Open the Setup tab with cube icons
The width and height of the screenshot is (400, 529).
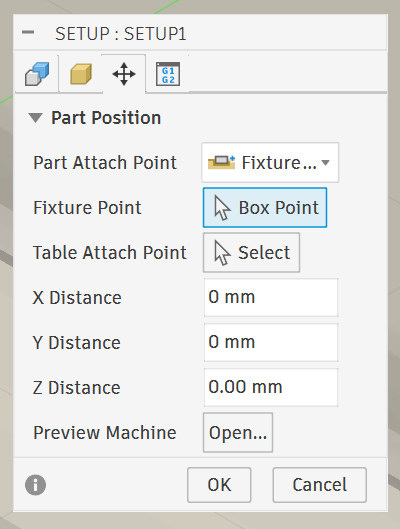click(37, 74)
